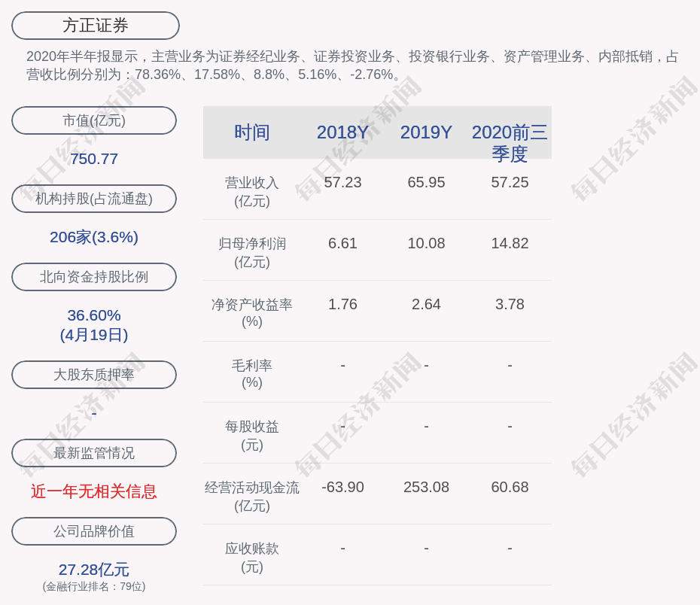The width and height of the screenshot is (700, 605).
Task: Click the date (4月19日)
Action: click(x=94, y=335)
